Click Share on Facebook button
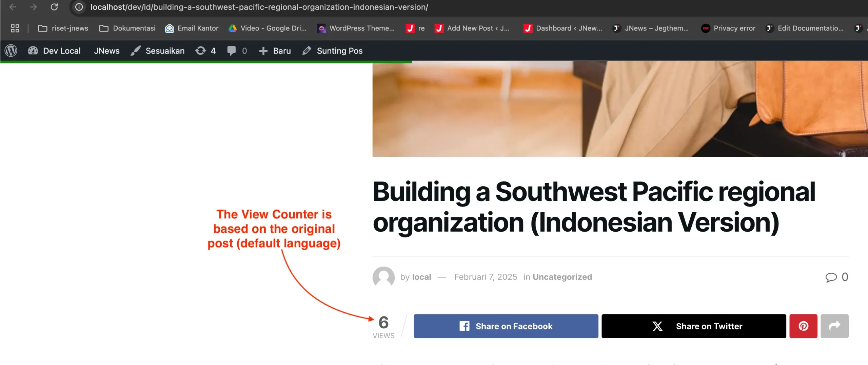The width and height of the screenshot is (868, 365). (x=506, y=326)
